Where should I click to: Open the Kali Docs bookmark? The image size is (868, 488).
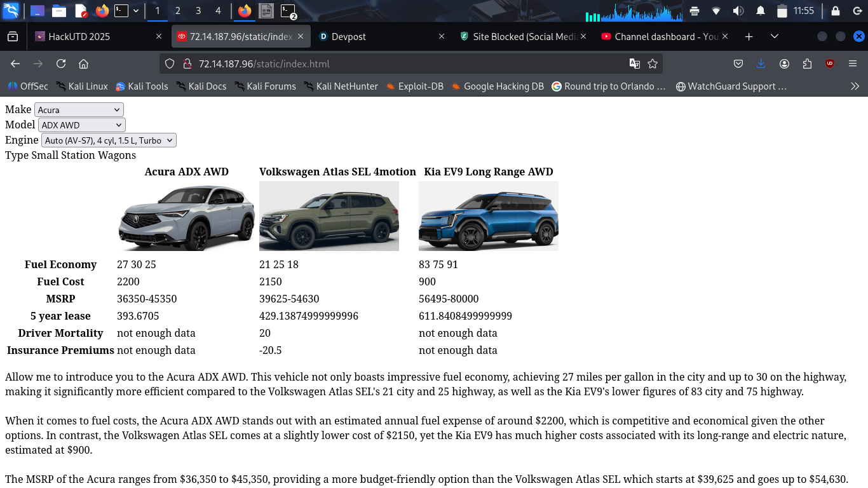[201, 86]
